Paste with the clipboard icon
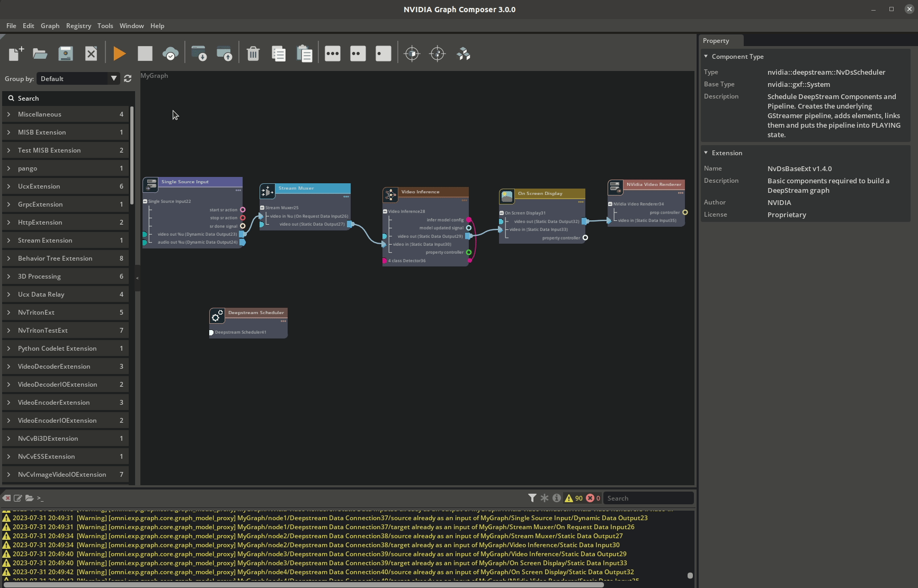The height and width of the screenshot is (588, 918). tap(304, 54)
